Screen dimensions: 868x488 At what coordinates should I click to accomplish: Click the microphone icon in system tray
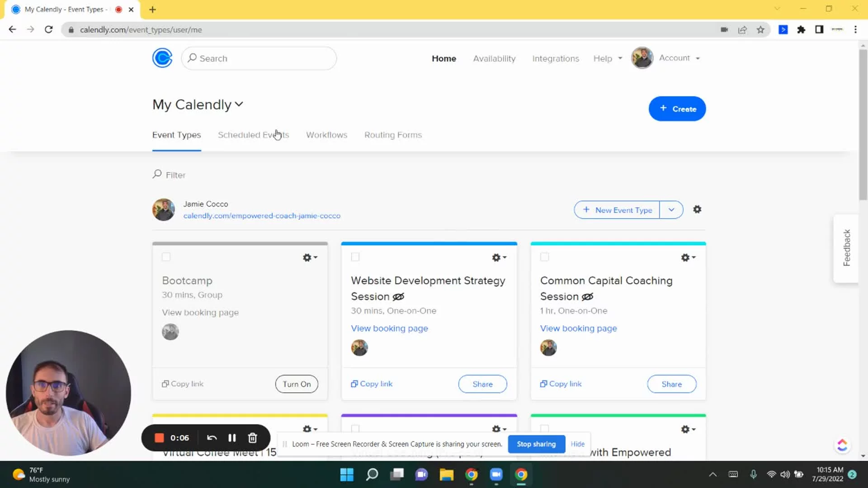click(753, 474)
